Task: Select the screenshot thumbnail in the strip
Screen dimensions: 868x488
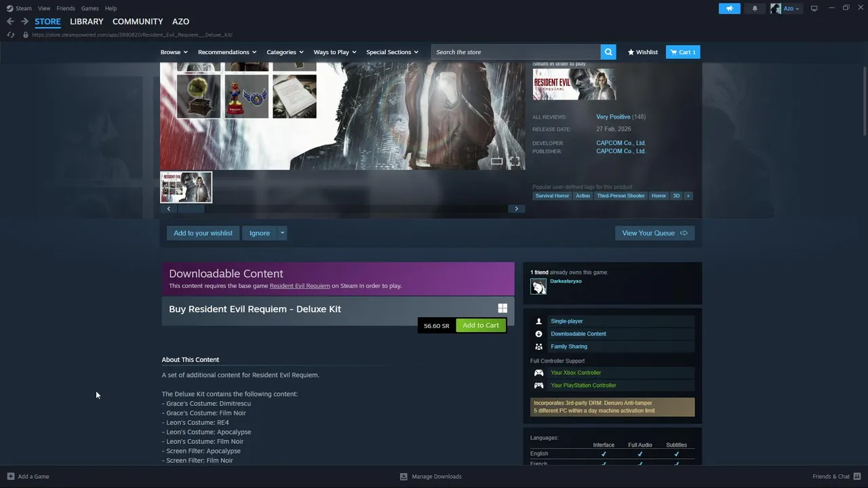Action: coord(186,187)
